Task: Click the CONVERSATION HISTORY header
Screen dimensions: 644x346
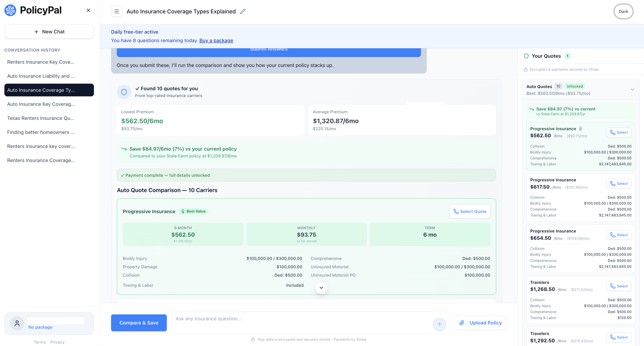Action: coord(32,50)
